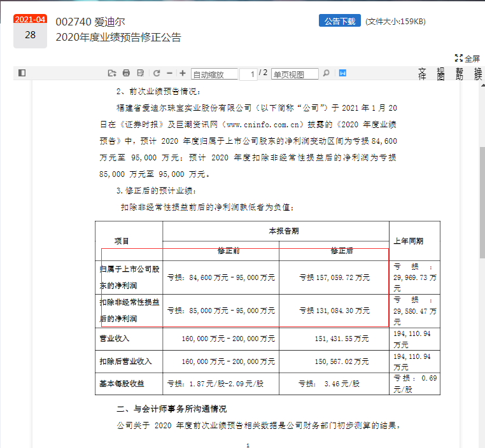Image resolution: width=485 pixels, height=448 pixels.
Task: Save document using the save icon
Action: [141, 73]
